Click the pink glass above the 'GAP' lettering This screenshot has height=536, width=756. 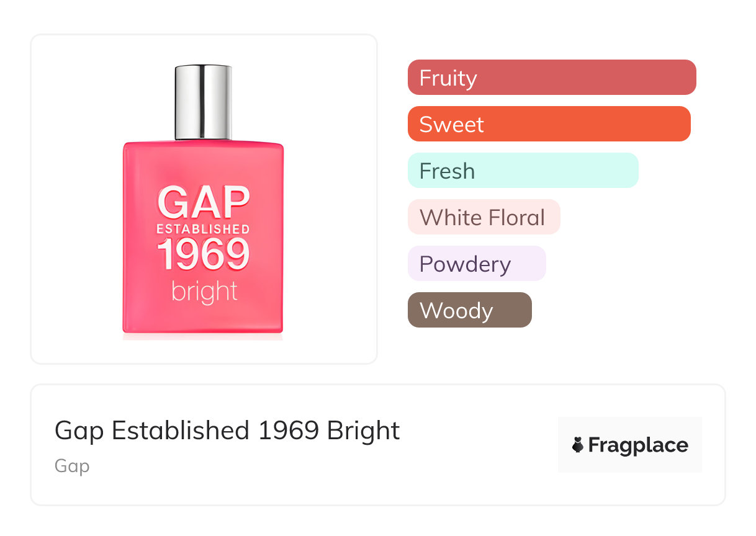(203, 161)
